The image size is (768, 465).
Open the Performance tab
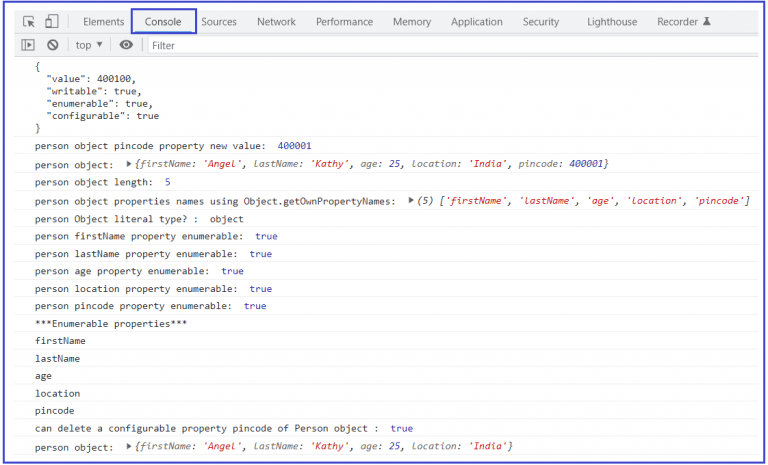(344, 22)
